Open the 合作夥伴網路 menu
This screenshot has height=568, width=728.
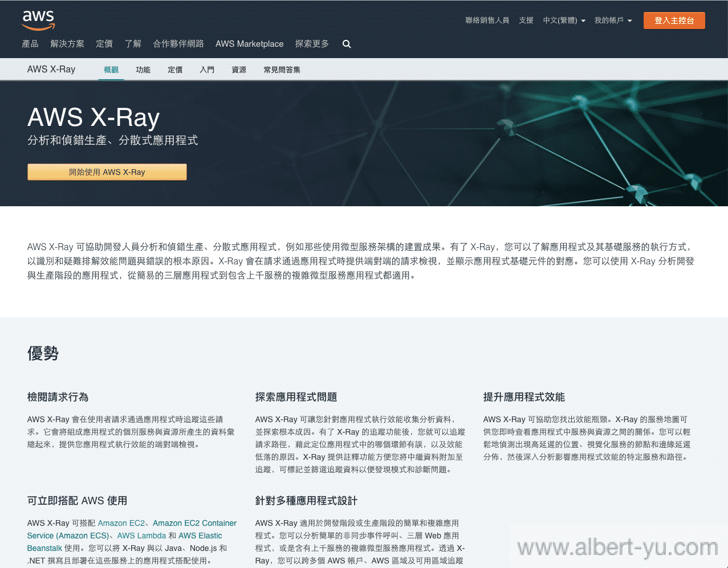coord(178,44)
